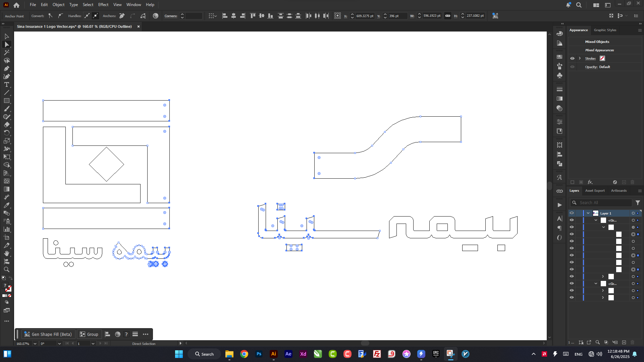Select the Line Segment tool

pyautogui.click(x=7, y=93)
